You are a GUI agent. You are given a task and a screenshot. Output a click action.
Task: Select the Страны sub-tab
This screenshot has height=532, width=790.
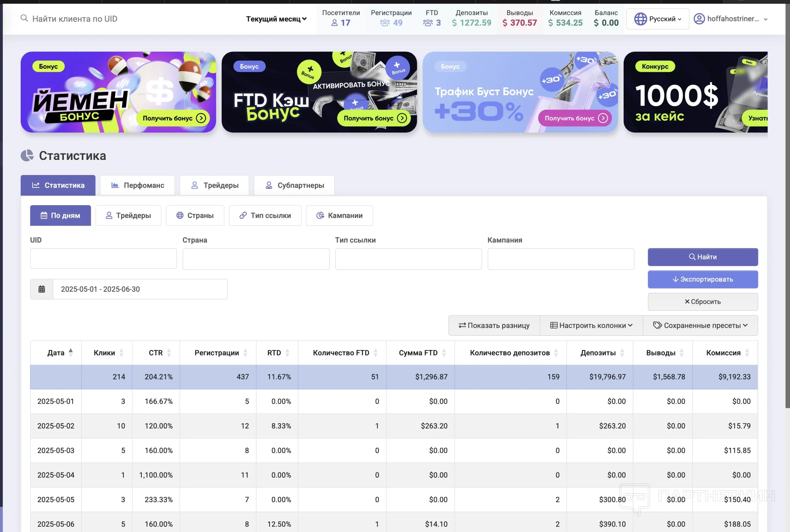click(x=195, y=215)
